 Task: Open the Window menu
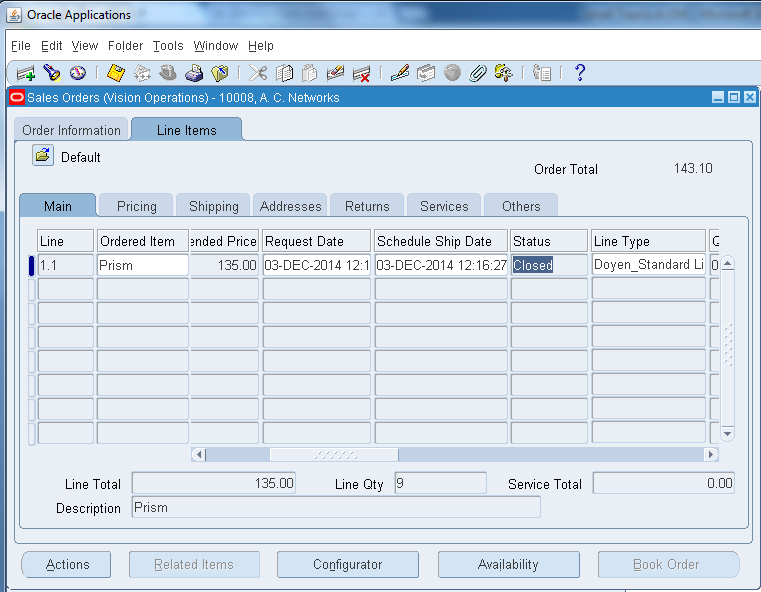tap(215, 46)
